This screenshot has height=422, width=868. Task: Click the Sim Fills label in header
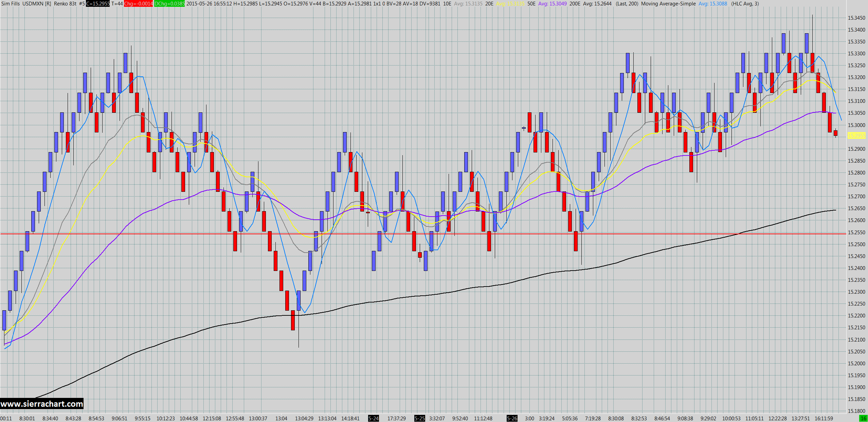click(x=11, y=4)
